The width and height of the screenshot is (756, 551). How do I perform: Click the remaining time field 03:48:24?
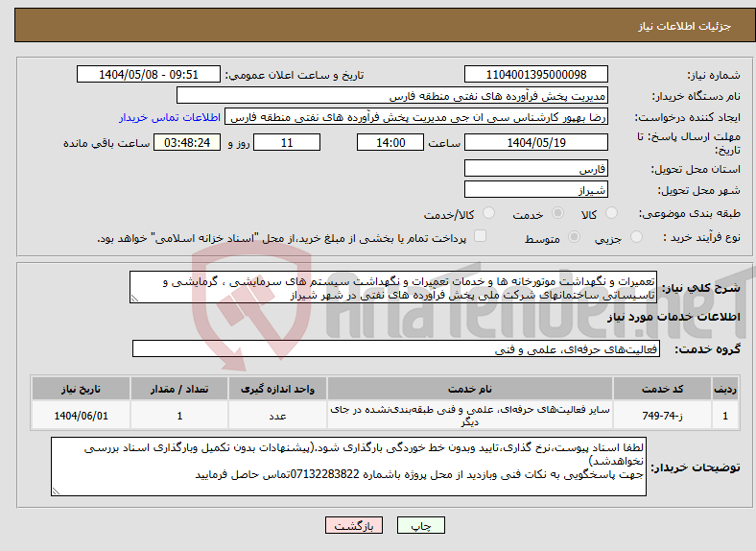(x=187, y=142)
